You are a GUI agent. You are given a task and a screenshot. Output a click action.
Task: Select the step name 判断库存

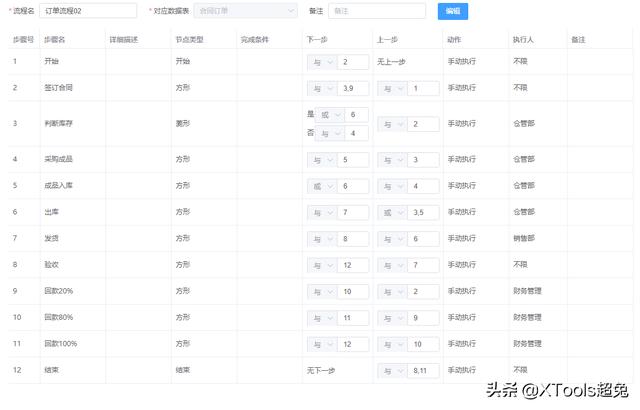(58, 123)
